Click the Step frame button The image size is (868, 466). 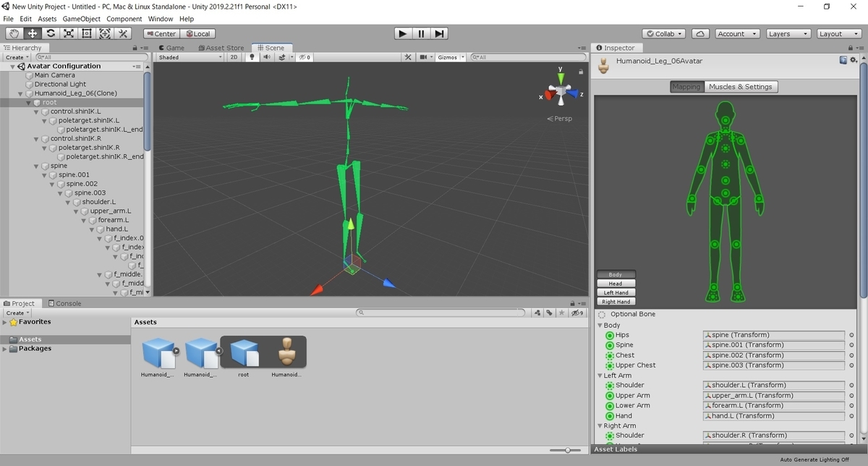point(439,33)
